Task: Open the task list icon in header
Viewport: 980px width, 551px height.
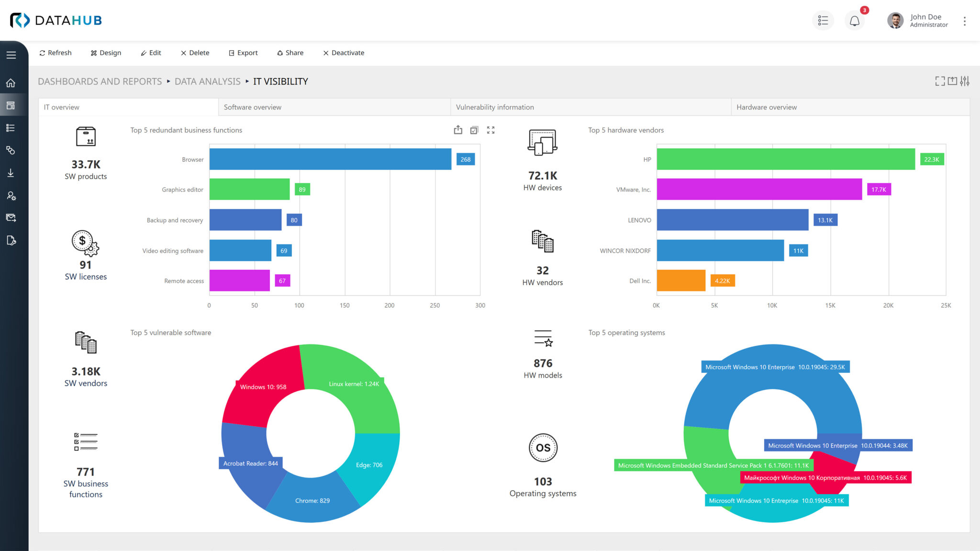Action: [823, 21]
